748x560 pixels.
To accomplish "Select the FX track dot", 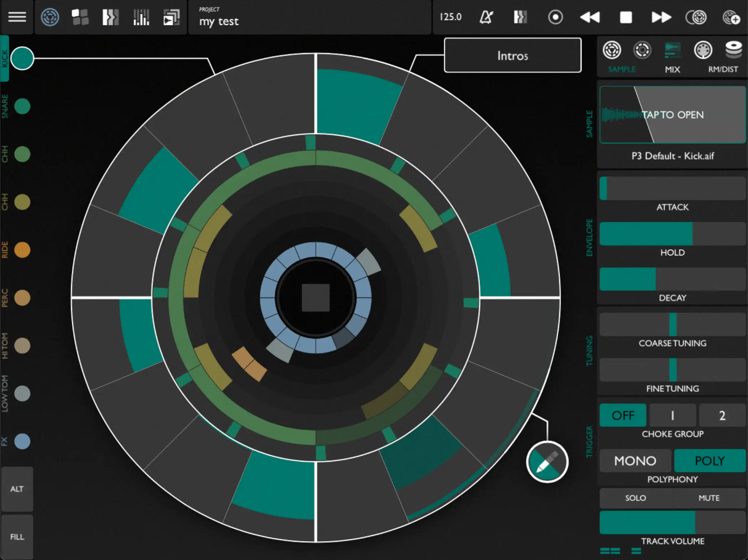I will click(22, 441).
